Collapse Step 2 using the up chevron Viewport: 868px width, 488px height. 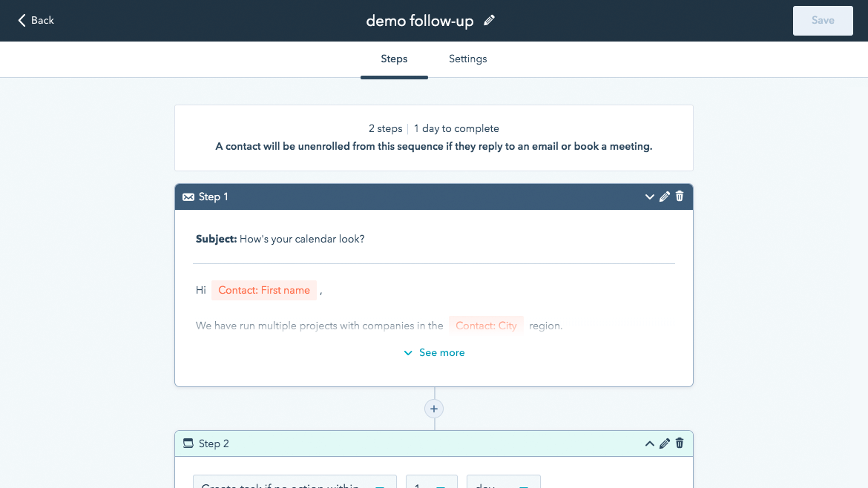point(649,443)
